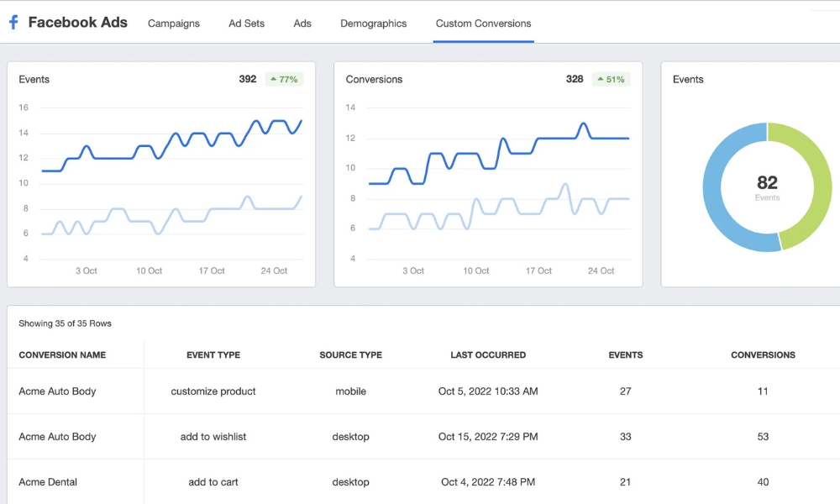The width and height of the screenshot is (840, 504).
Task: Switch to the Ad Sets tab
Action: tap(246, 24)
